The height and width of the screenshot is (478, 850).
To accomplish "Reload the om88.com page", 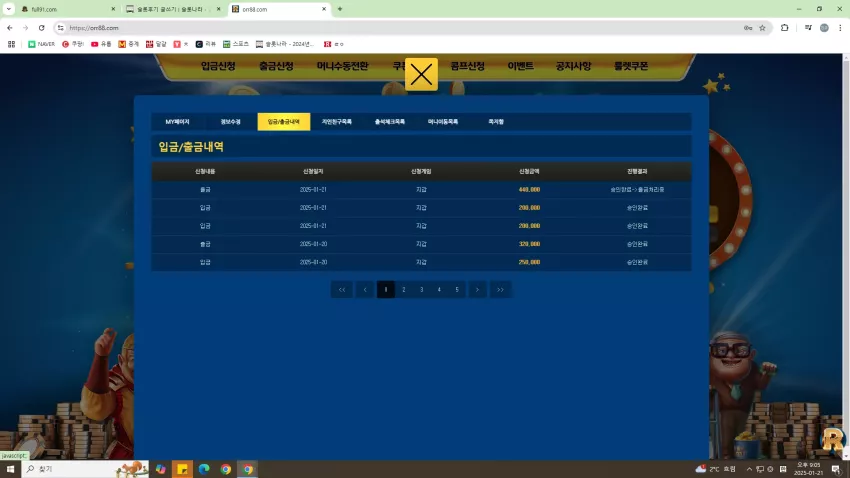I will tap(41, 28).
